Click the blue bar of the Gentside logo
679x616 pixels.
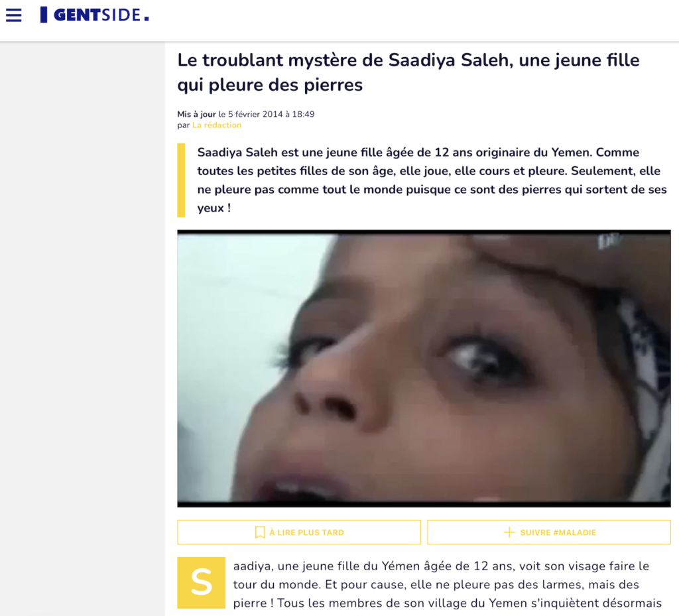click(x=43, y=15)
